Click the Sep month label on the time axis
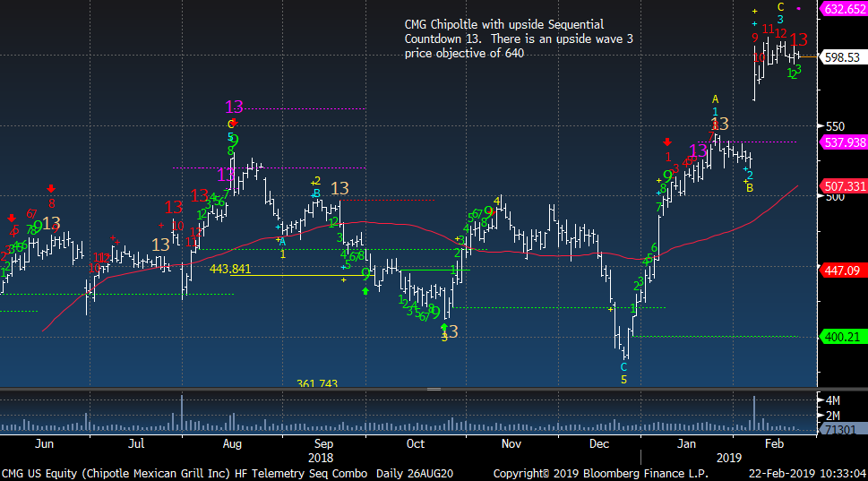 (x=324, y=444)
